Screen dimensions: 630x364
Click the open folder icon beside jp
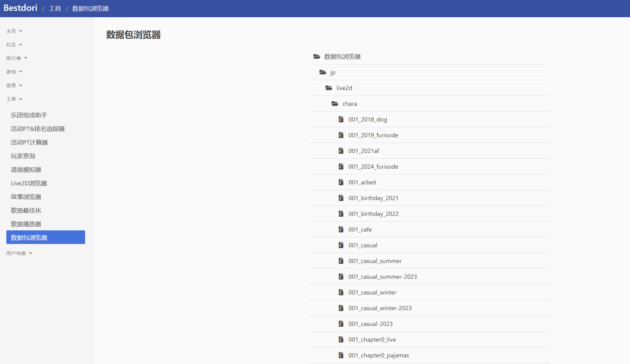click(x=323, y=72)
